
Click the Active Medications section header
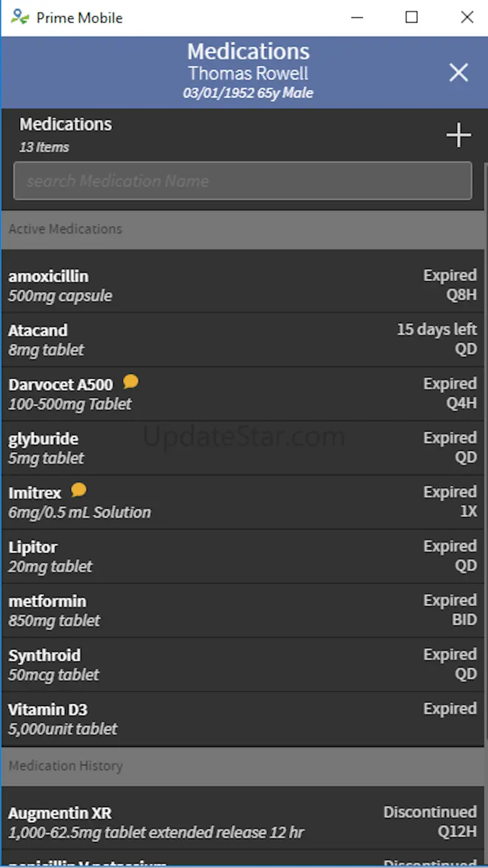243,229
